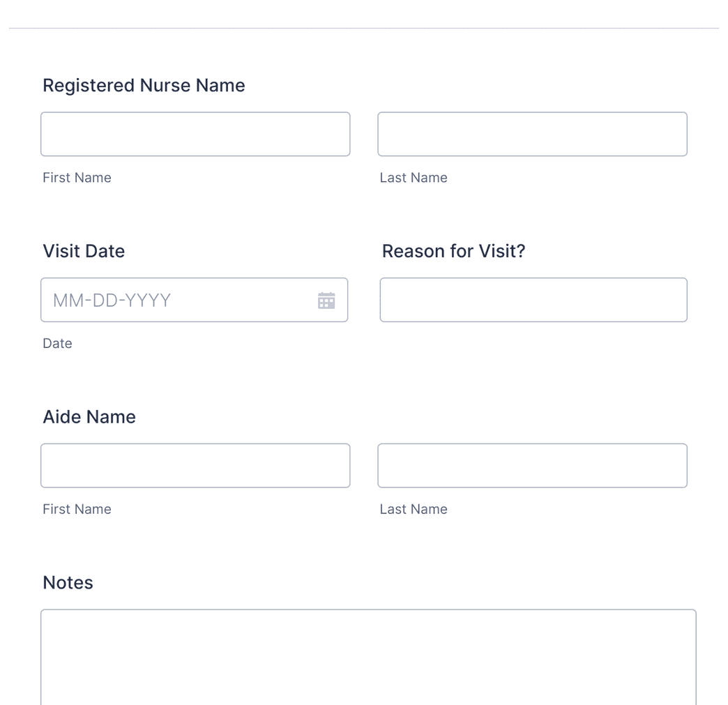728x705 pixels.
Task: Click the Aide Last Name field
Action: (x=532, y=465)
